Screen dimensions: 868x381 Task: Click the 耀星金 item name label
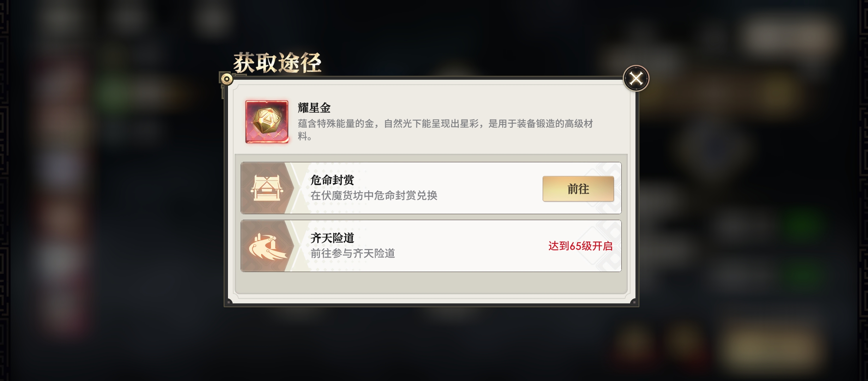314,108
